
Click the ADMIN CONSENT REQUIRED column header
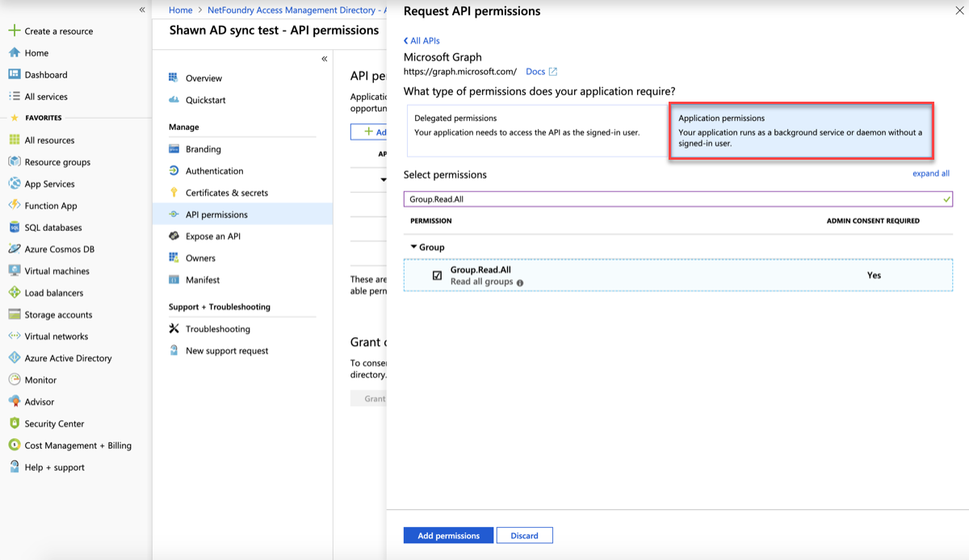[873, 220]
